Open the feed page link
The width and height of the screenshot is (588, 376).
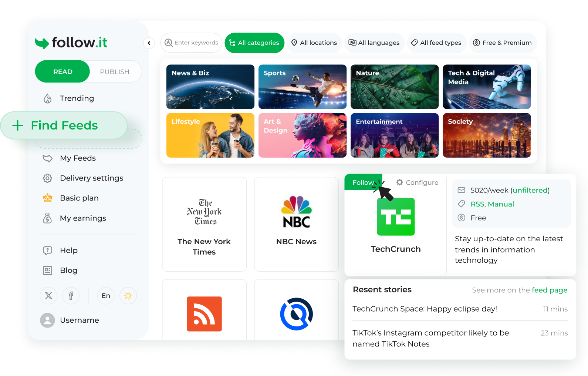click(550, 290)
